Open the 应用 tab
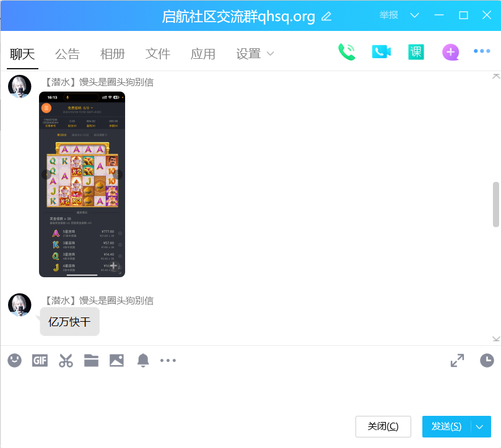 (x=203, y=54)
